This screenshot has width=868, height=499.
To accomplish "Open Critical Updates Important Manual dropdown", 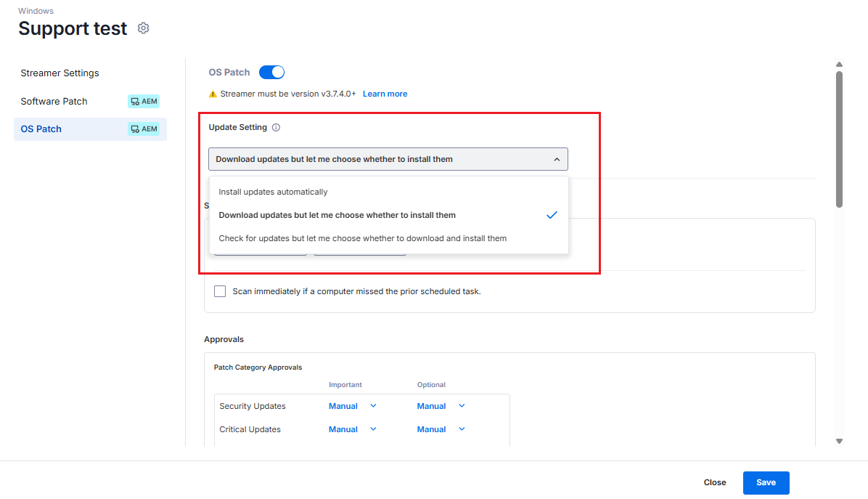I will tap(353, 429).
